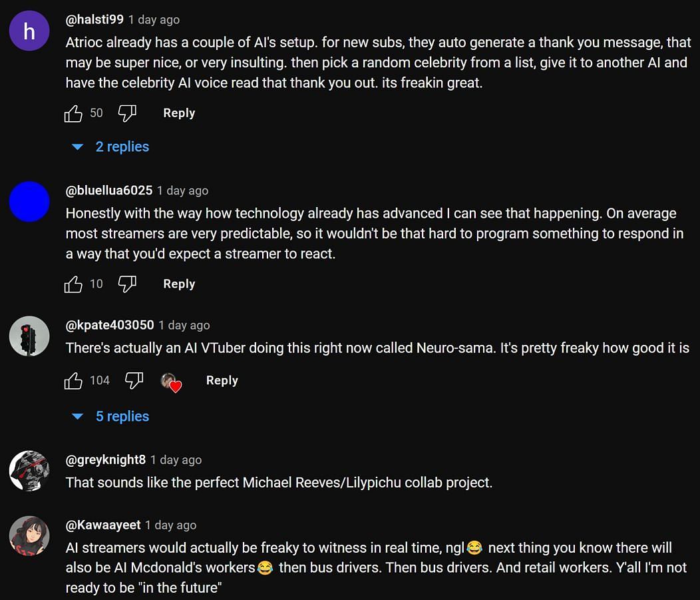Visit the @greyknight8 channel username link
Screen dimensions: 700x600
[106, 459]
